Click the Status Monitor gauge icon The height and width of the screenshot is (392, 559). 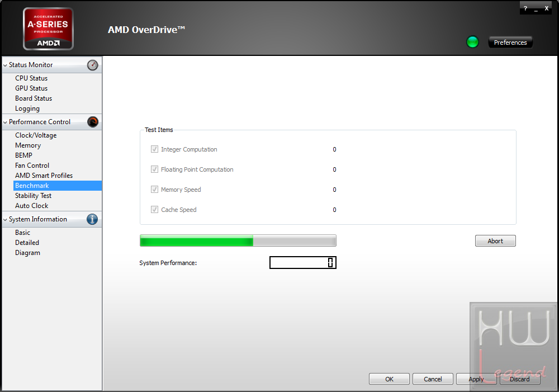(x=92, y=65)
